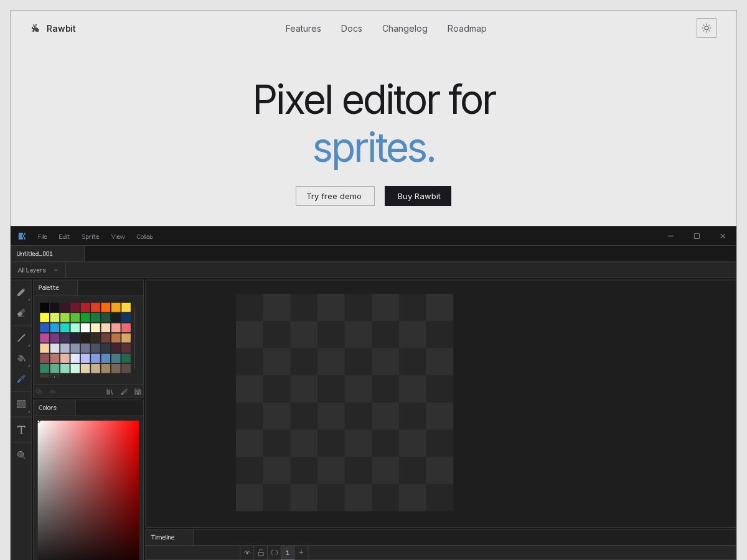Open the File menu
Image resolution: width=747 pixels, height=560 pixels.
coord(42,236)
